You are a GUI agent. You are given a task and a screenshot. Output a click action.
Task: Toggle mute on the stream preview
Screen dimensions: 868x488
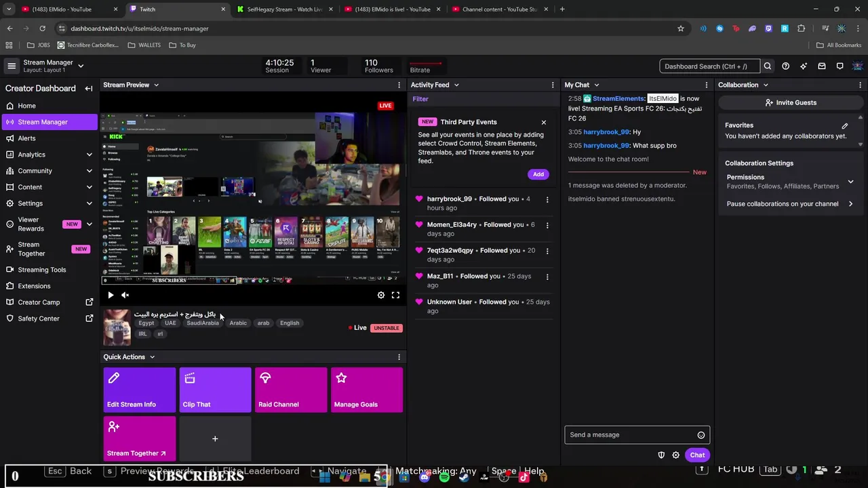point(125,295)
